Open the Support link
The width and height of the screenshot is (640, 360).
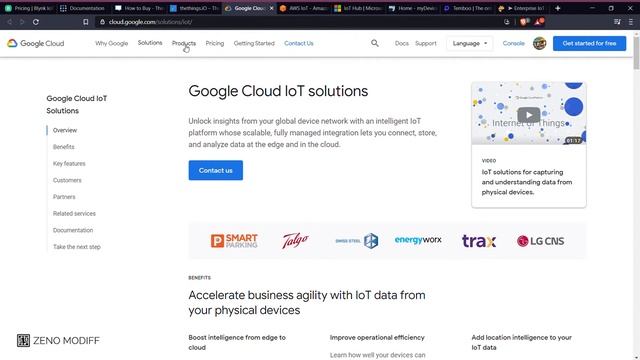click(x=426, y=43)
